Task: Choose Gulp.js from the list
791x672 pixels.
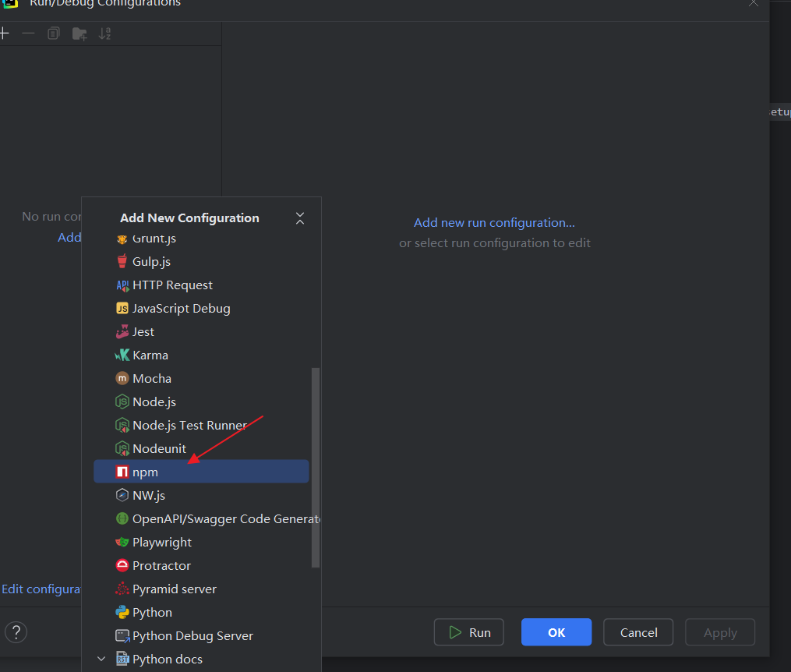Action: pos(201,261)
